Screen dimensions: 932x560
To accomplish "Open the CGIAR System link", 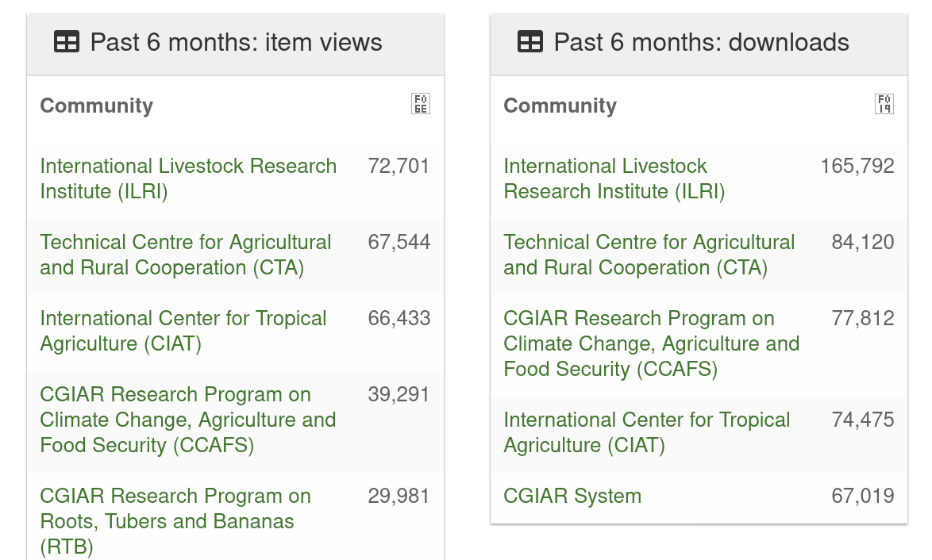I will 572,496.
